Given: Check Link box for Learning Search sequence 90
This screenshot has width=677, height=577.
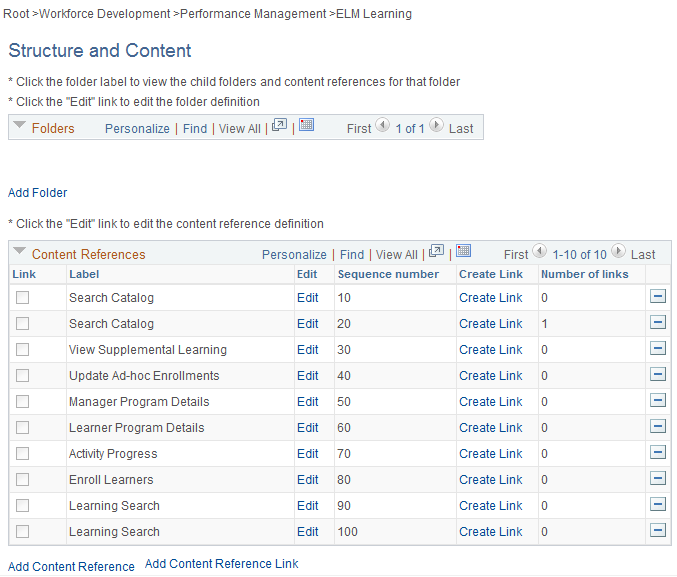Looking at the screenshot, I should pos(22,505).
